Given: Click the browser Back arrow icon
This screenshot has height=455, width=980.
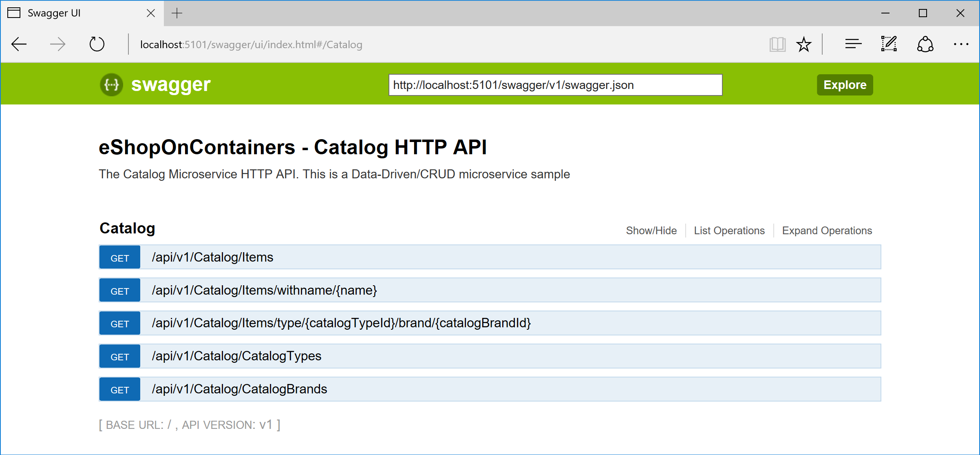Looking at the screenshot, I should pyautogui.click(x=19, y=44).
